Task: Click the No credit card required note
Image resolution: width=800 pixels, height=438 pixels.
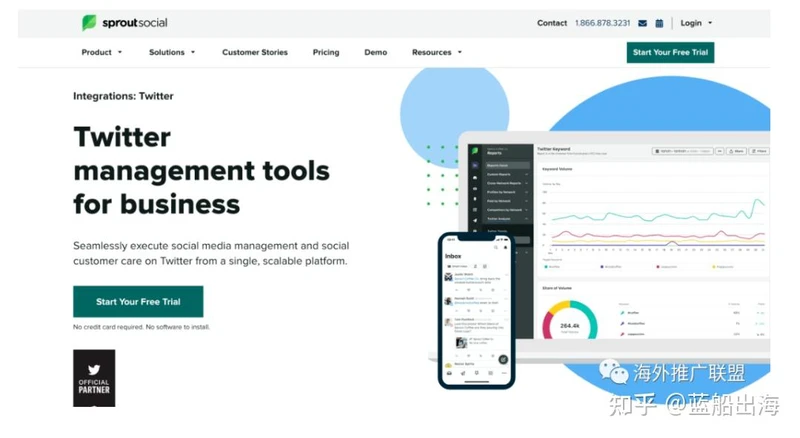Action: [141, 327]
